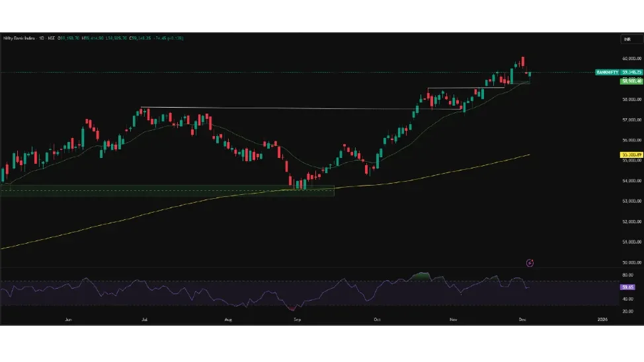Image resolution: width=644 pixels, height=362 pixels.
Task: Click the Jun label on time axis
Action: pyautogui.click(x=68, y=319)
